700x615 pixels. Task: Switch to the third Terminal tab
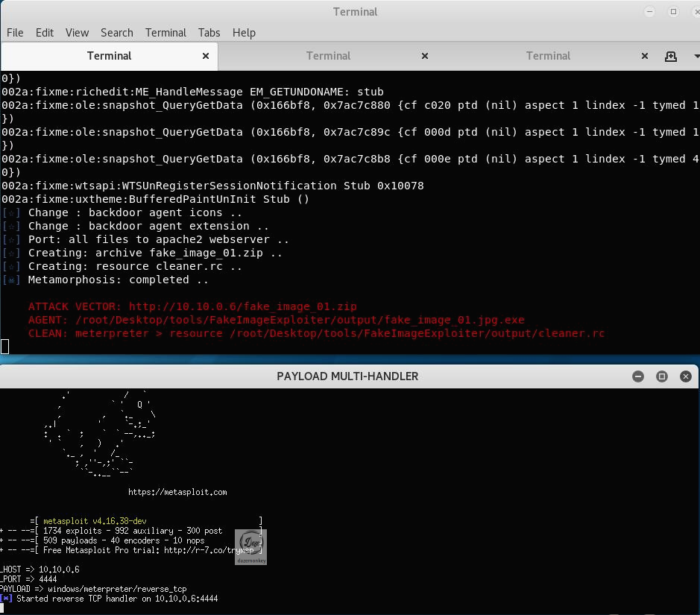[x=548, y=56]
